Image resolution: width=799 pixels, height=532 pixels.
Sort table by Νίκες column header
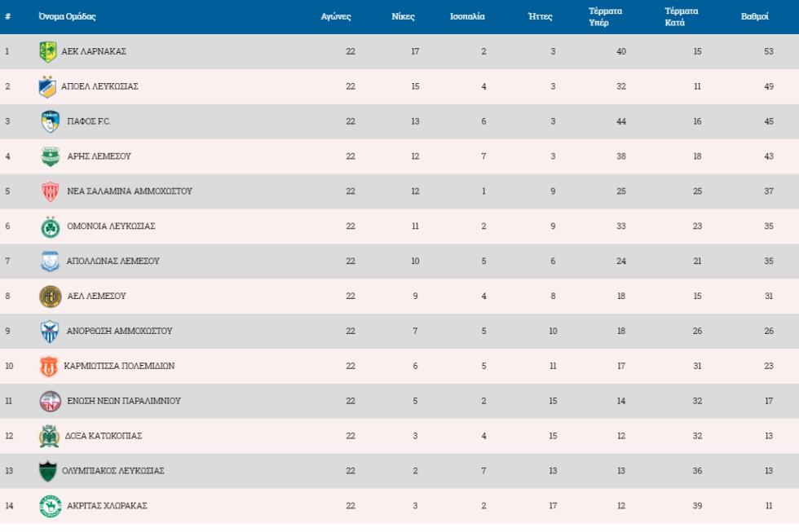(x=404, y=17)
